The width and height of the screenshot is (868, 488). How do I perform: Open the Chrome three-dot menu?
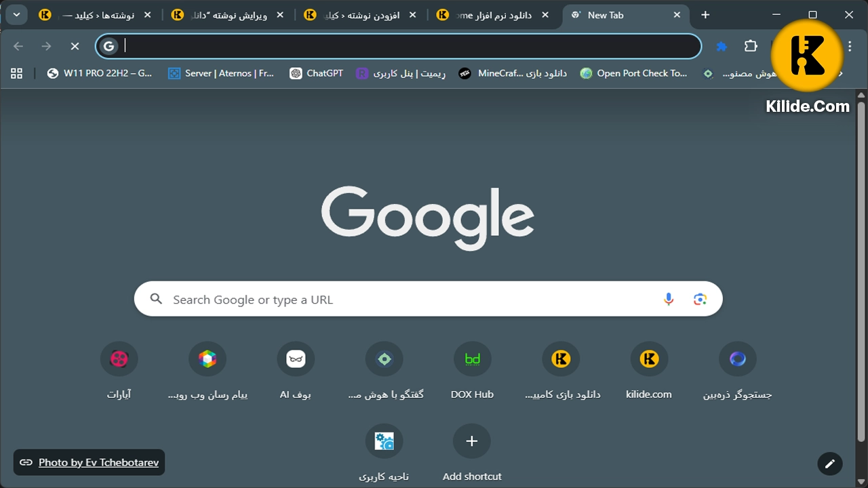[x=850, y=46]
